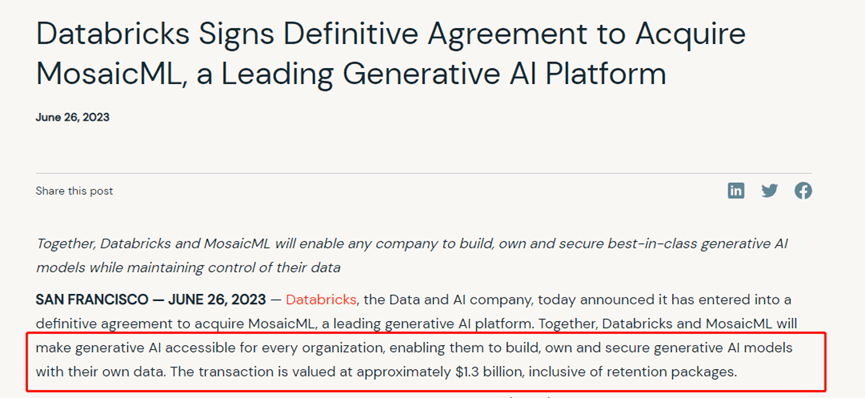865x398 pixels.
Task: Click inside the red highlighted box
Action: click(426, 360)
